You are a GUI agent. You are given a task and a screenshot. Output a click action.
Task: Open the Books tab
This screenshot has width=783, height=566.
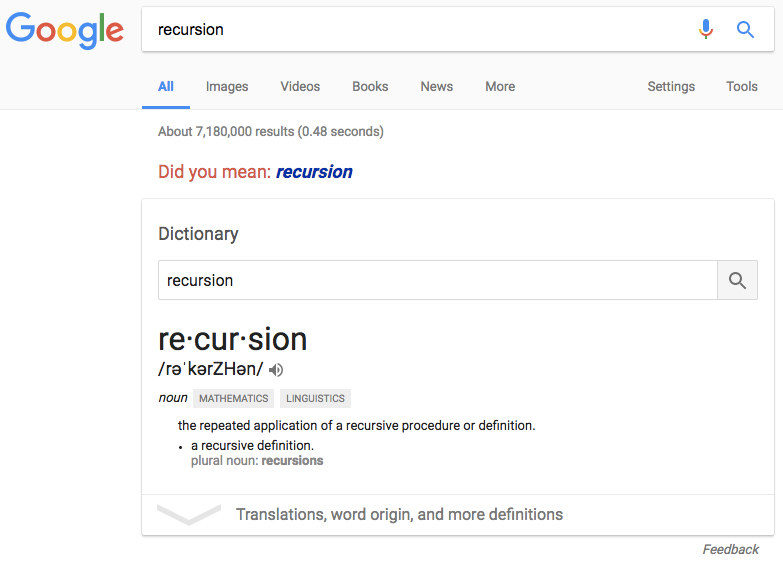point(370,87)
